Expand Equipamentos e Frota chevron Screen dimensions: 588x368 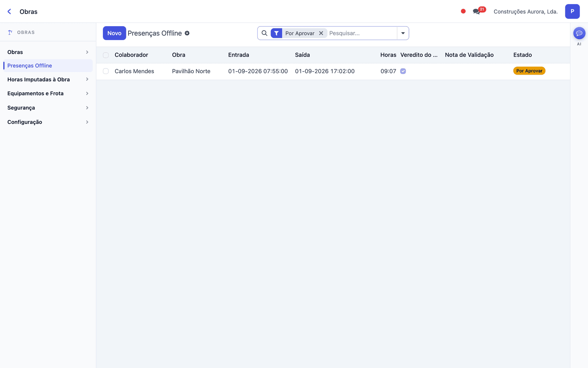[x=87, y=93]
